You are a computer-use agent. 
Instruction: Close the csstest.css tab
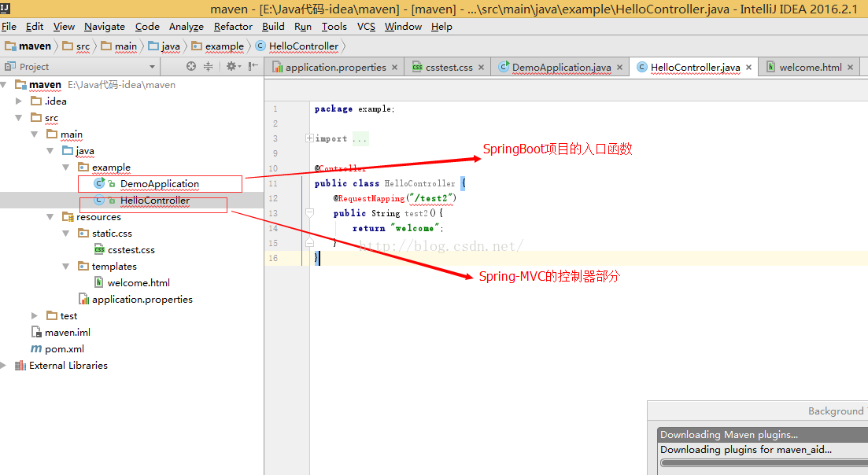click(481, 67)
